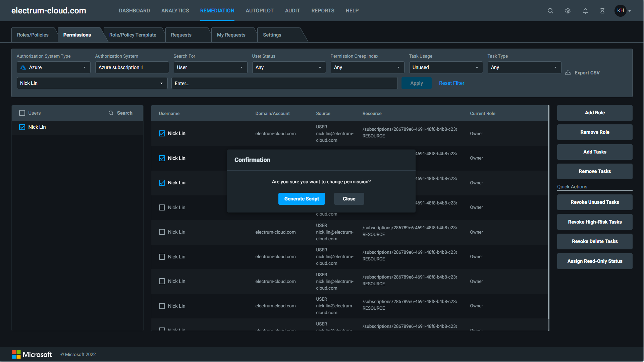
Task: Click the Remove Role button
Action: pos(595,132)
